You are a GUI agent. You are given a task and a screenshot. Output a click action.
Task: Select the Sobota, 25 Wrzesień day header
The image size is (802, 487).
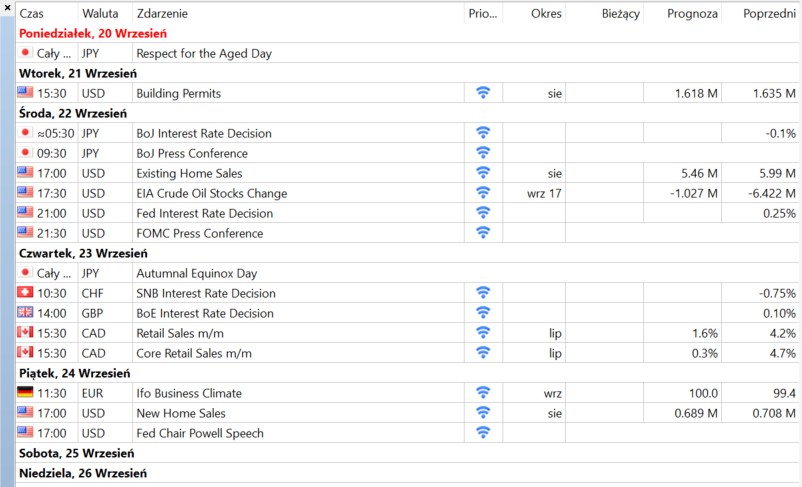(77, 454)
